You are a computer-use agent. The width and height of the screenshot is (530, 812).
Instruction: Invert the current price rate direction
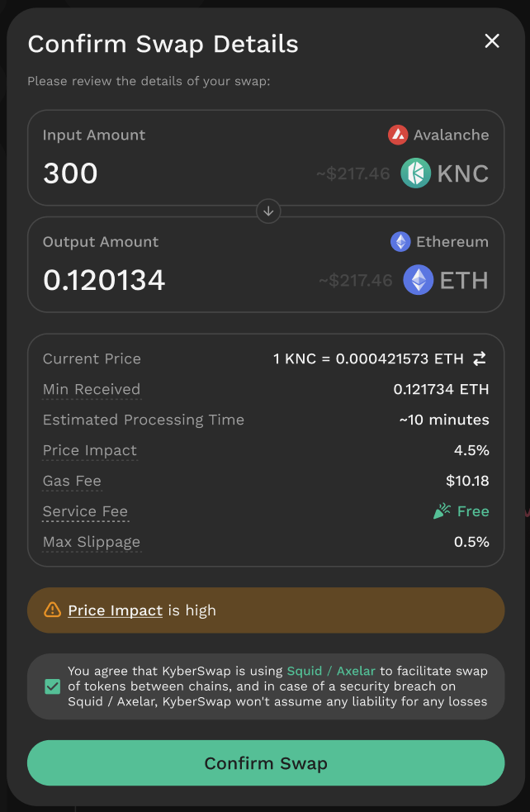pos(480,359)
